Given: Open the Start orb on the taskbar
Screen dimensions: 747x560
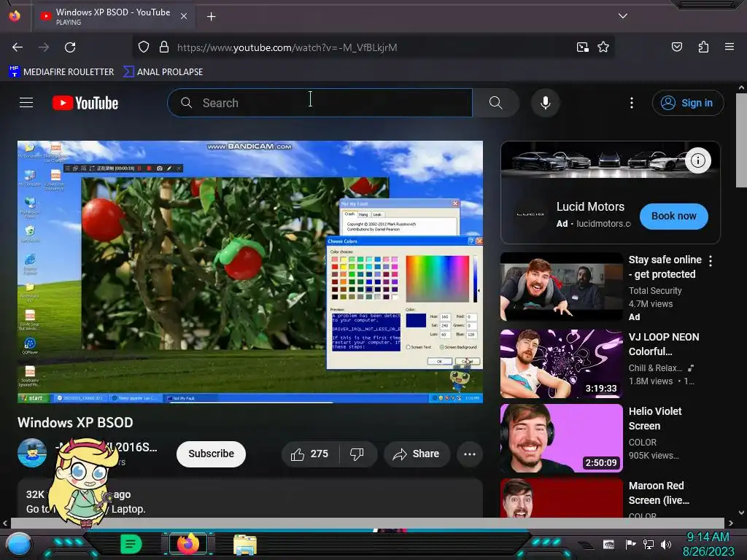Looking at the screenshot, I should point(19,545).
